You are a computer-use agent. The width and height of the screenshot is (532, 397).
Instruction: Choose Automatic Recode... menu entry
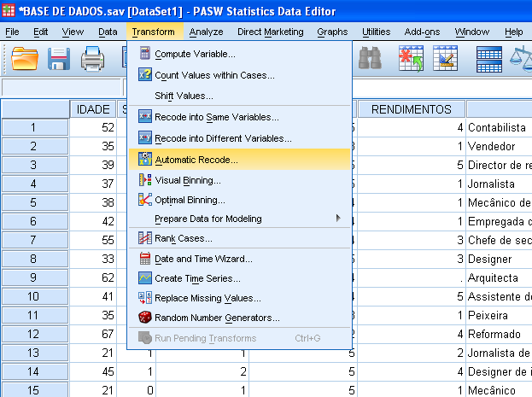(239, 159)
